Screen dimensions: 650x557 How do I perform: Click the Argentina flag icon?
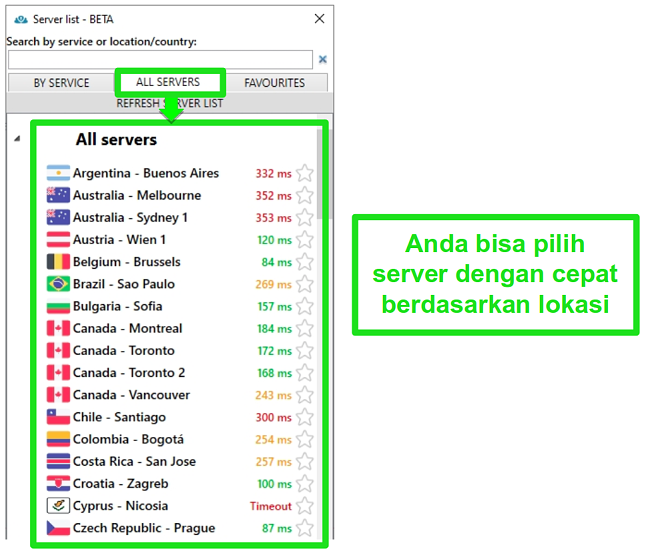58,173
